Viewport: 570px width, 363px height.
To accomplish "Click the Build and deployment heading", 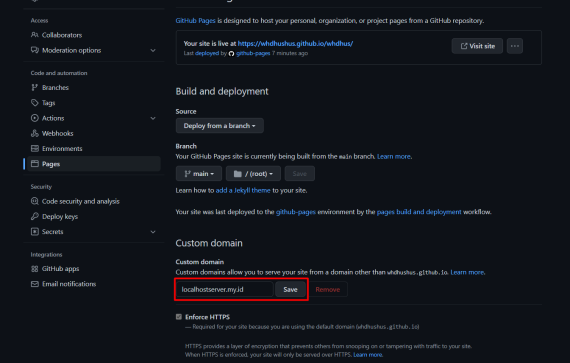I will [222, 91].
